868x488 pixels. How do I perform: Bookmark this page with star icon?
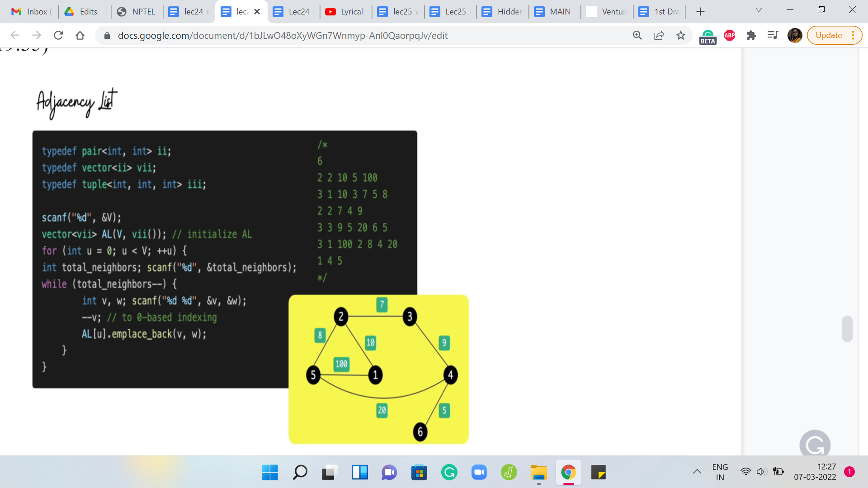pos(681,35)
